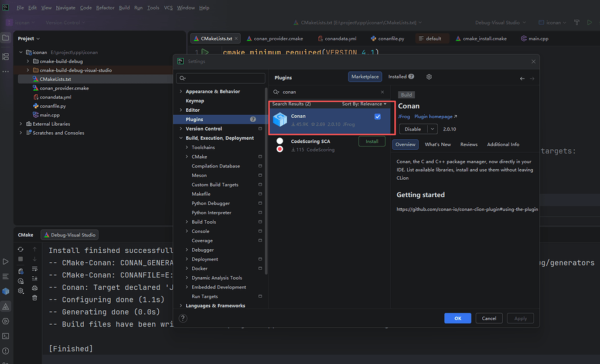Open the Terminal tool window icon
Image resolution: width=600 pixels, height=364 pixels.
pos(6,336)
